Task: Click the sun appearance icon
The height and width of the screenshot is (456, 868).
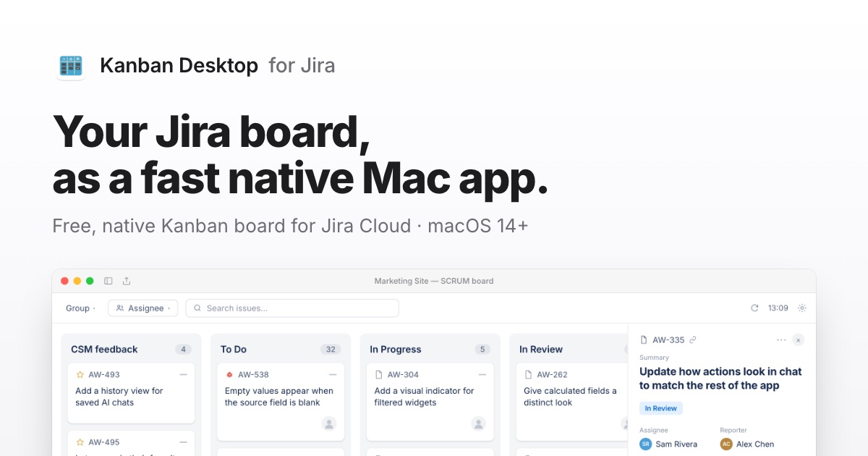Action: click(802, 308)
